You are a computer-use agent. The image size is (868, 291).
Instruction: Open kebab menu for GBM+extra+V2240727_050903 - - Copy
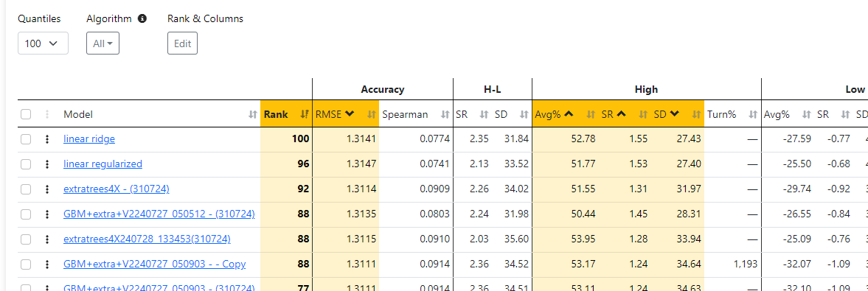pos(48,264)
